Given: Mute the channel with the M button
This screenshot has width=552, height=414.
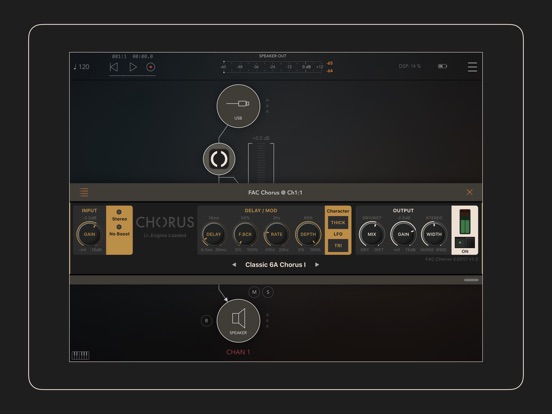Looking at the screenshot, I should [254, 292].
